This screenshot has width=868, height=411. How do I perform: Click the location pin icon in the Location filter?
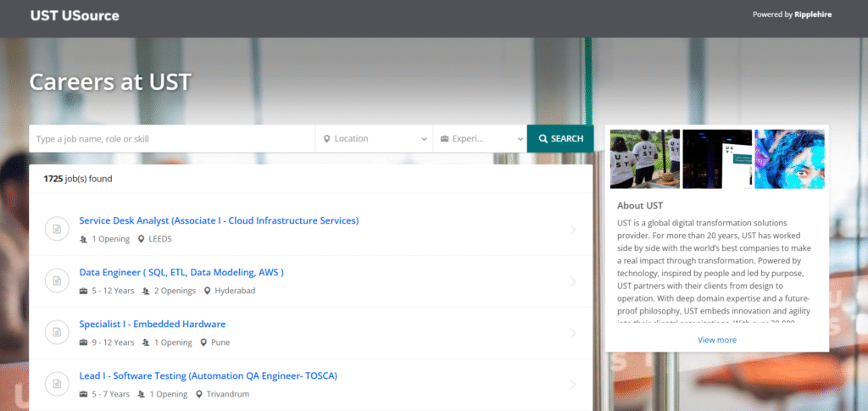pyautogui.click(x=326, y=139)
